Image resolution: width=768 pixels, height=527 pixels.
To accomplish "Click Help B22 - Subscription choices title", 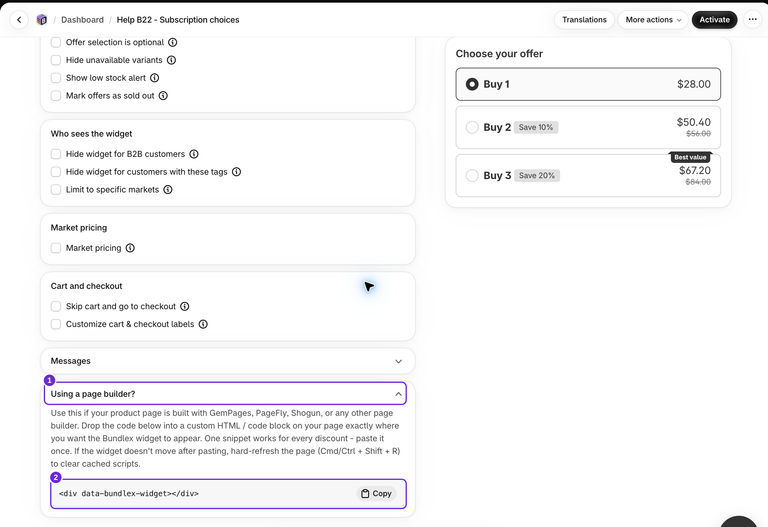I will tap(178, 20).
